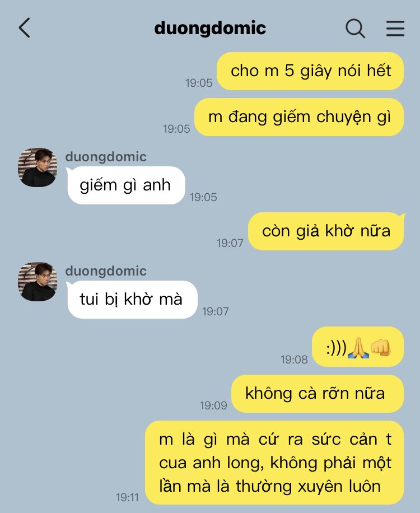The height and width of the screenshot is (513, 420).
Task: Tap the 19:09 timestamp
Action: [x=213, y=405]
